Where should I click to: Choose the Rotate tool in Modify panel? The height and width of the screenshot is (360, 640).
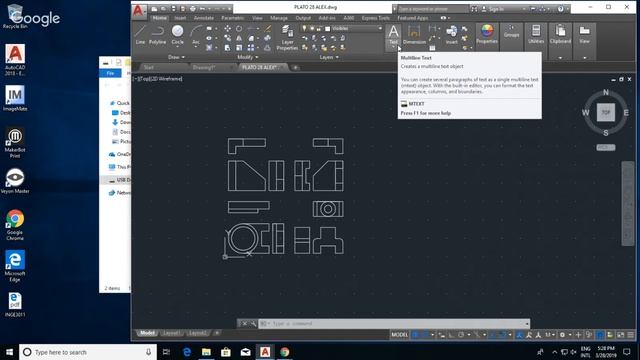[x=239, y=29]
